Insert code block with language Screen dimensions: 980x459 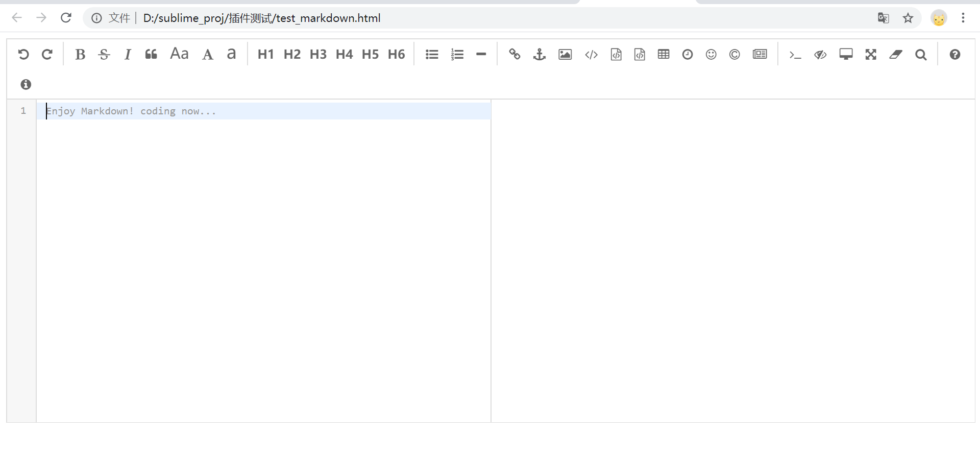(x=640, y=54)
